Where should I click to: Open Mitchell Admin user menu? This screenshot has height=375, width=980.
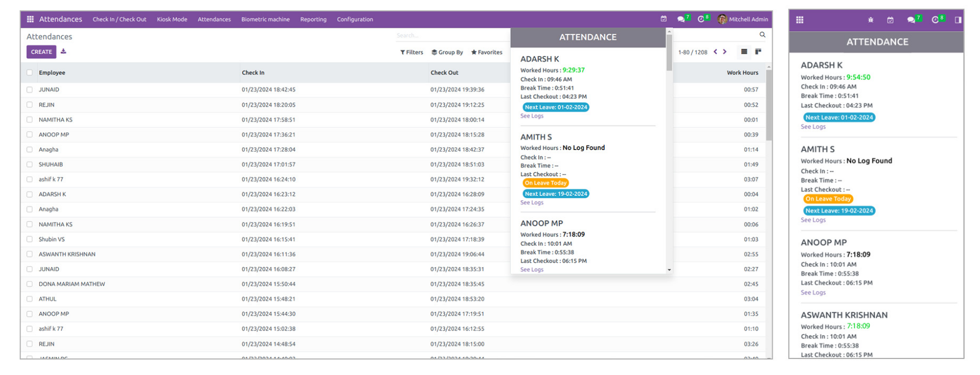point(743,19)
